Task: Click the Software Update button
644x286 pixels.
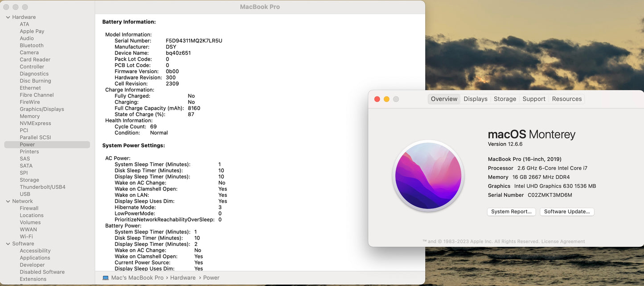Action: click(566, 212)
